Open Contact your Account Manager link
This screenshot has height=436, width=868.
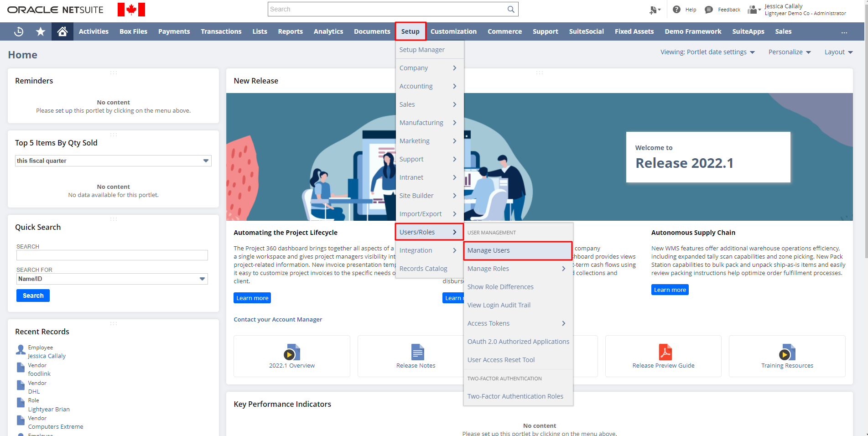pos(278,319)
